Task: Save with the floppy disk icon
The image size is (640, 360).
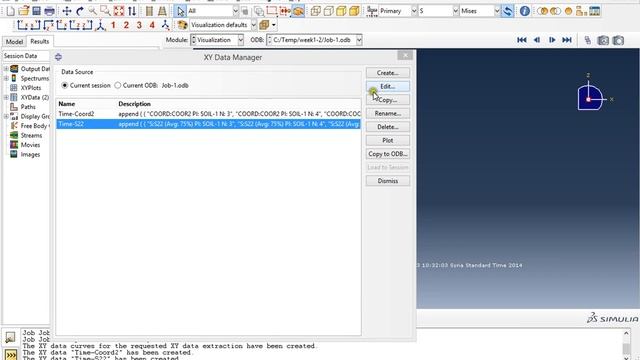Action: [36, 11]
